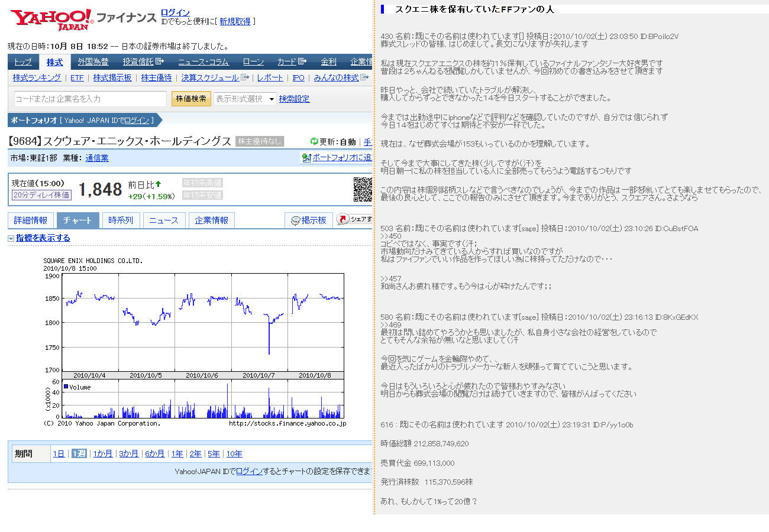The width and height of the screenshot is (769, 532).
Task: Click the ポートフォリオに追加 link
Action: click(x=342, y=158)
